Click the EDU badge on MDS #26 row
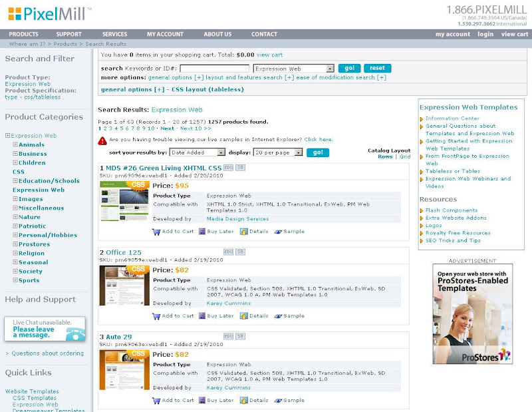532x412 pixels. [228, 168]
